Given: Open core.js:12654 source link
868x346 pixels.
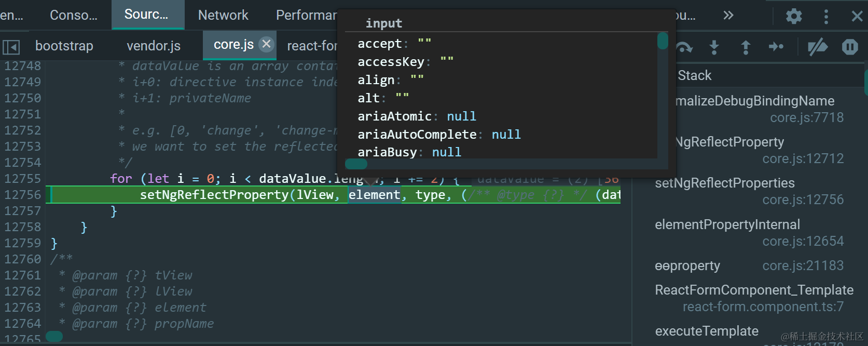Looking at the screenshot, I should point(803,241).
